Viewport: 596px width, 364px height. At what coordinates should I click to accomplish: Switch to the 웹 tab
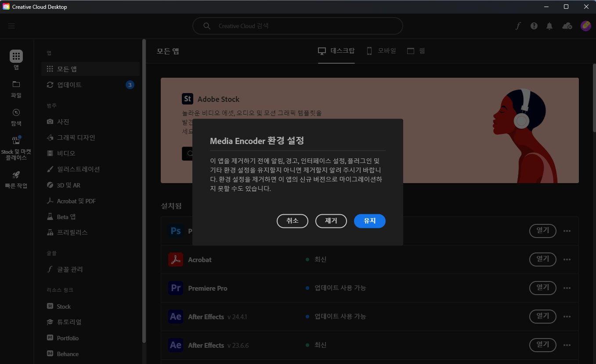pyautogui.click(x=415, y=50)
